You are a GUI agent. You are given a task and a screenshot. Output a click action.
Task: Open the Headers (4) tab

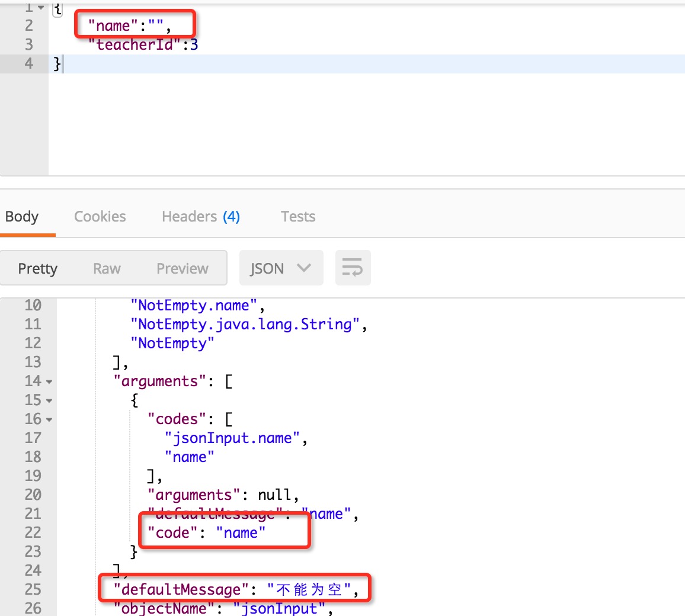point(200,217)
